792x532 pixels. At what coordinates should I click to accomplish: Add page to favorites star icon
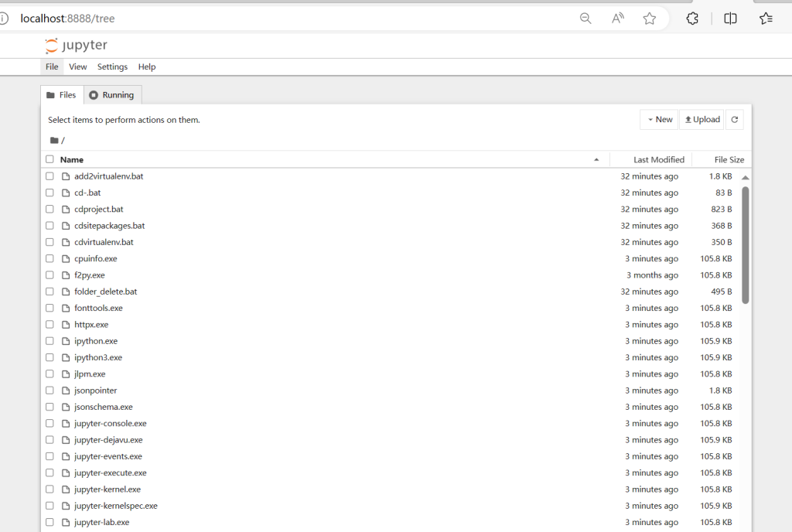click(x=650, y=19)
